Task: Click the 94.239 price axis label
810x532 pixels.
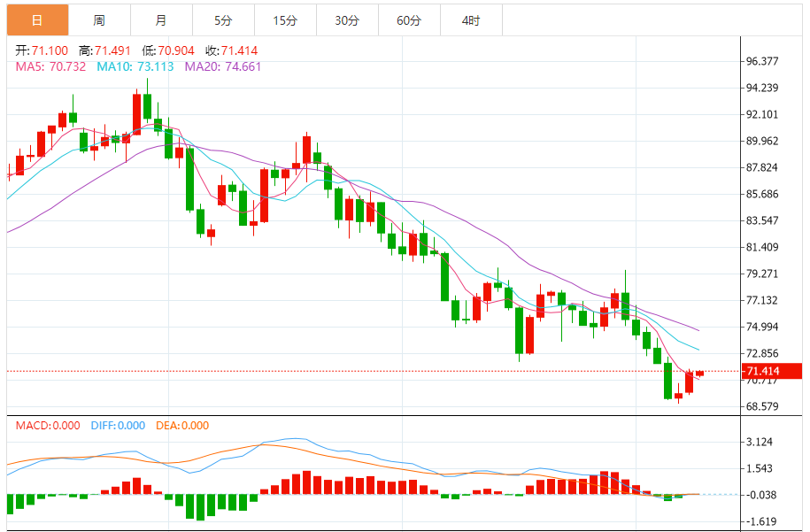Action: [x=762, y=88]
